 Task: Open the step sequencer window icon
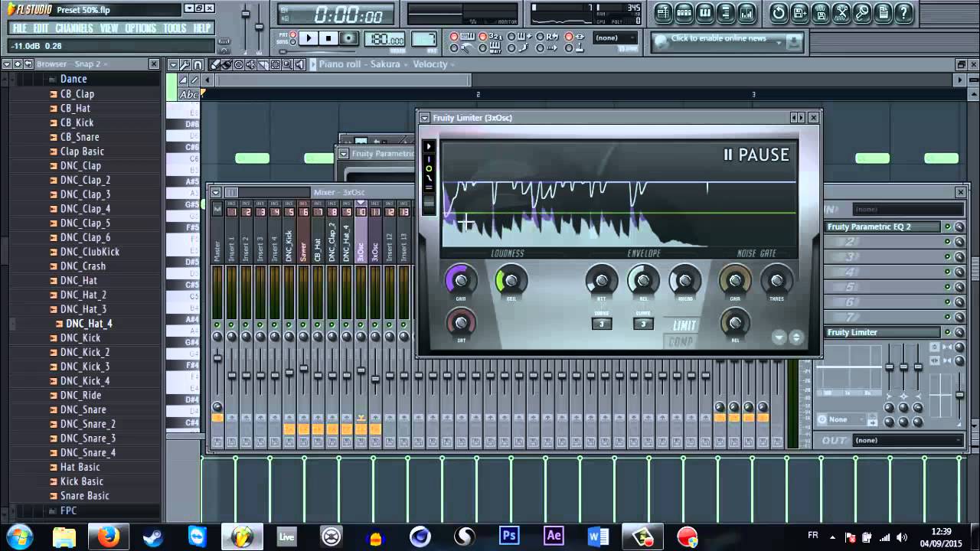point(684,12)
